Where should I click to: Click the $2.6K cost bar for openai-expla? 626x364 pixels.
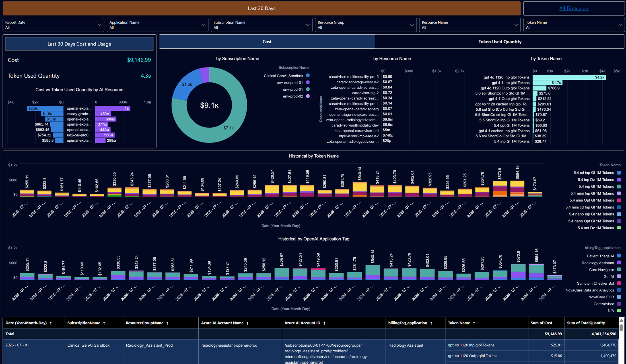45,108
